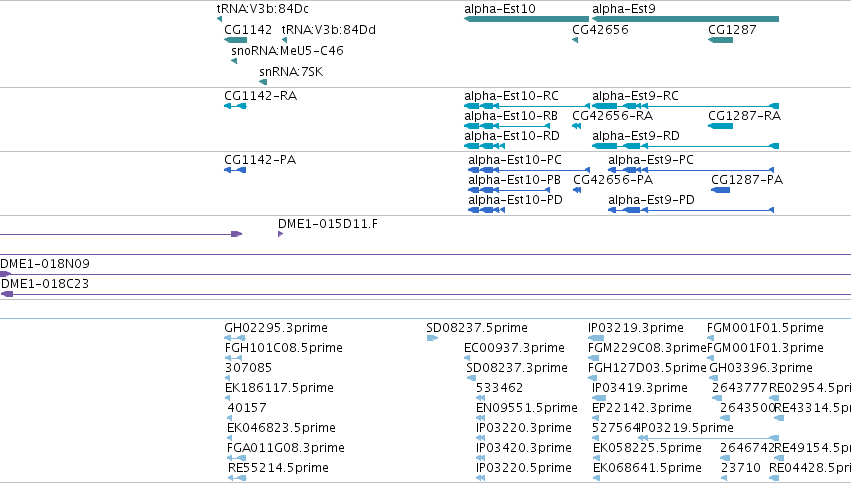
Task: Open the EP22142.3prime EST label
Action: coord(642,408)
